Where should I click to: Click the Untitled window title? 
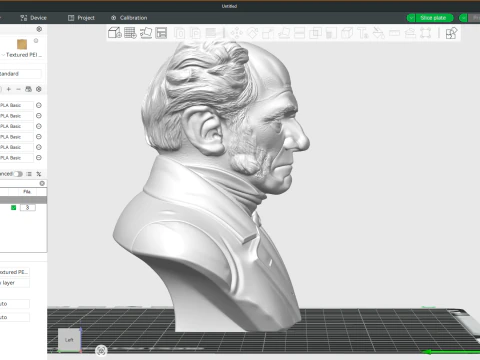pos(229,6)
